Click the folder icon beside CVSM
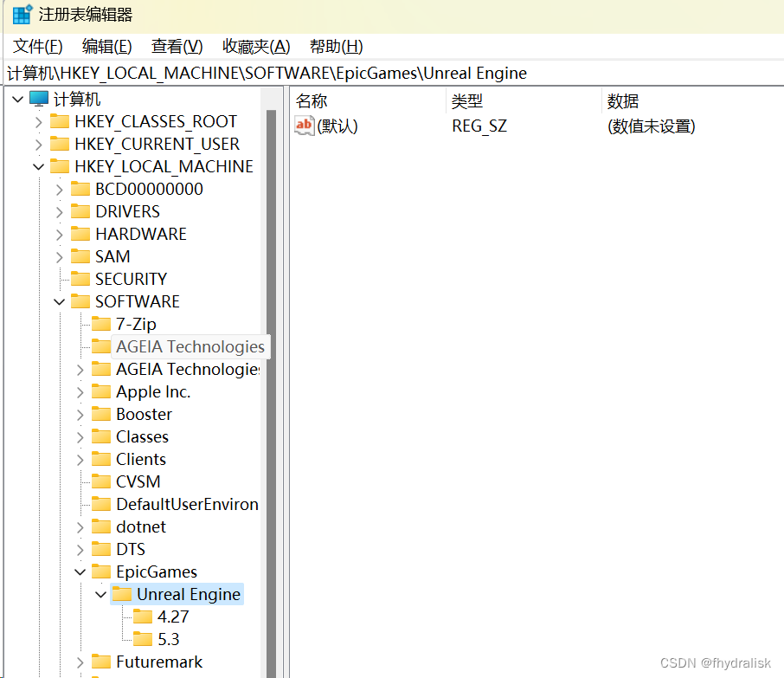 [101, 481]
